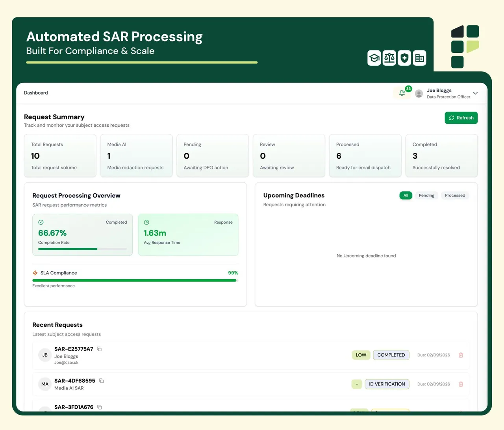Copy request ID SAR-3FD1A676
Viewport: 504px width, 430px height.
(x=100, y=407)
